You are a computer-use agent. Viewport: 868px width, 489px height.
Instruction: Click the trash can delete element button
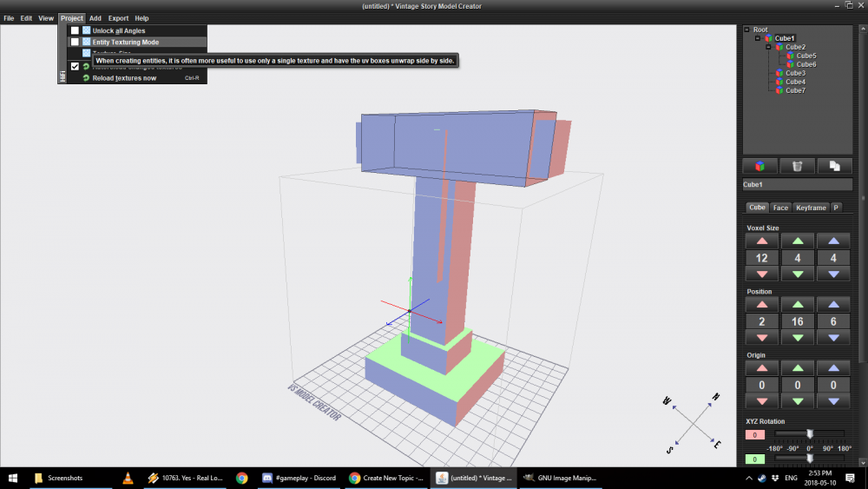[x=796, y=166]
